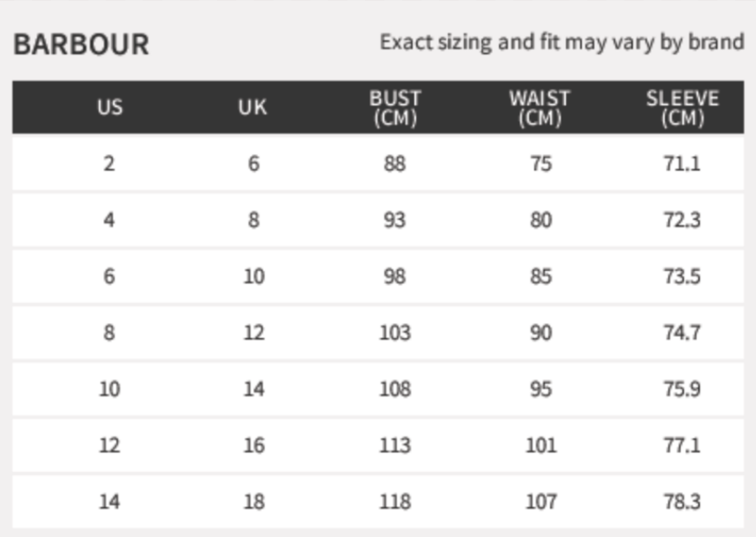Click the sizing disclaimer text
The width and height of the screenshot is (756, 537).
561,42
